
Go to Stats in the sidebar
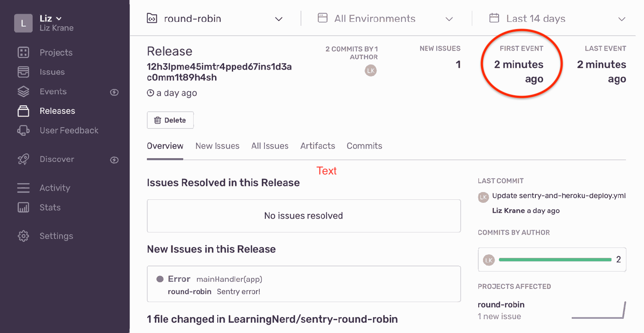tap(50, 207)
